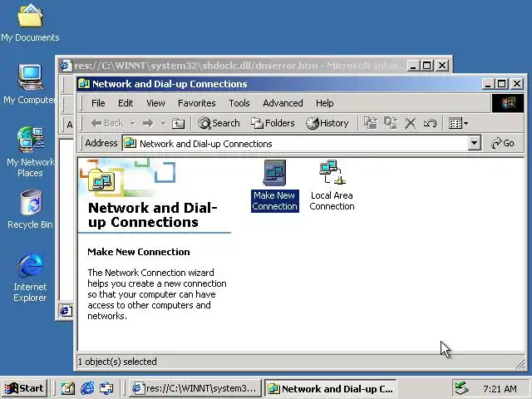
Task: Select the Recycle Bin desktop icon
Action: [x=30, y=209]
